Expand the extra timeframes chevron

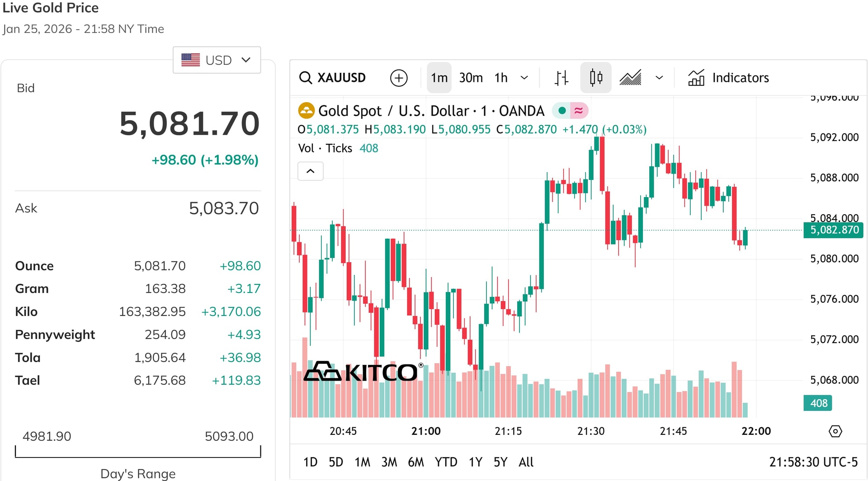tap(524, 77)
